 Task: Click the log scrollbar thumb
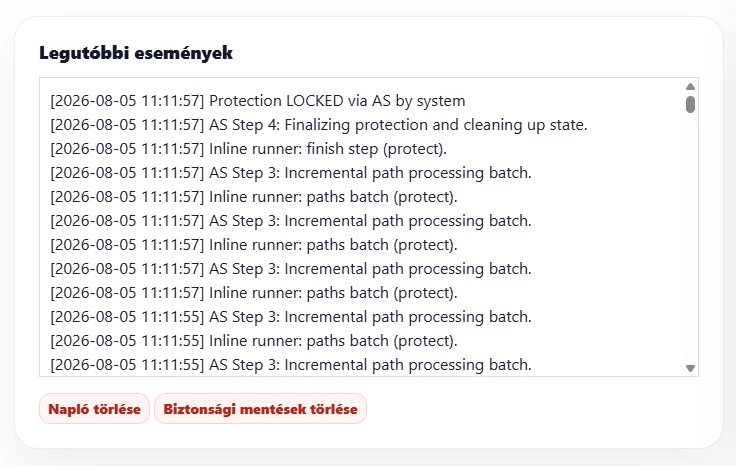pos(690,104)
